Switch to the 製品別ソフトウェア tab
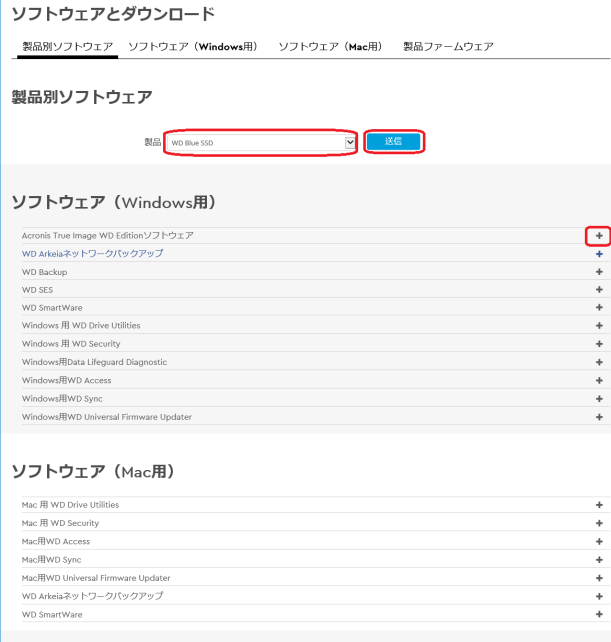This screenshot has width=611, height=642. point(68,47)
